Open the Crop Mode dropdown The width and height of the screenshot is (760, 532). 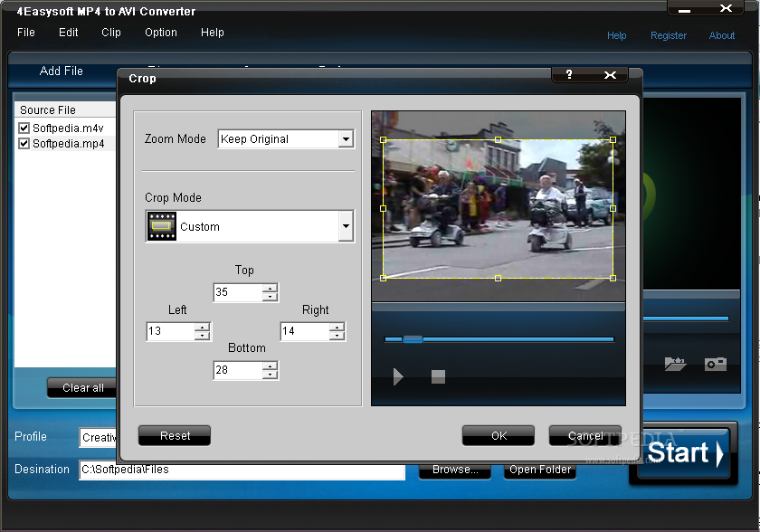click(346, 226)
